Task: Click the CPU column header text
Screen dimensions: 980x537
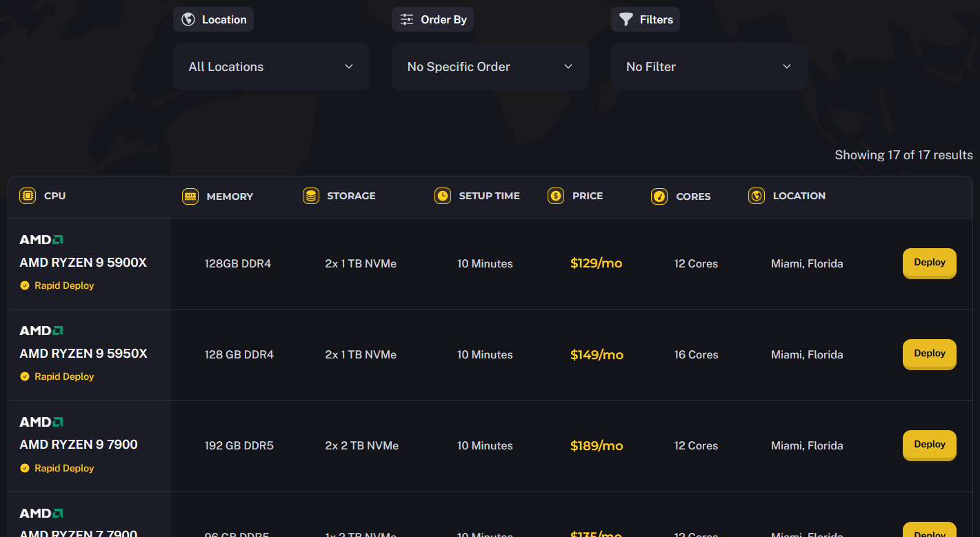Action: (54, 196)
